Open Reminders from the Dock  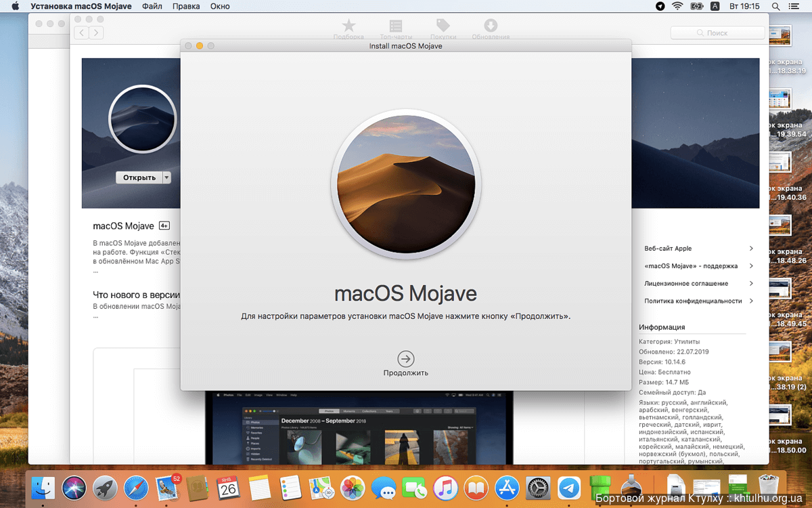[x=290, y=487]
